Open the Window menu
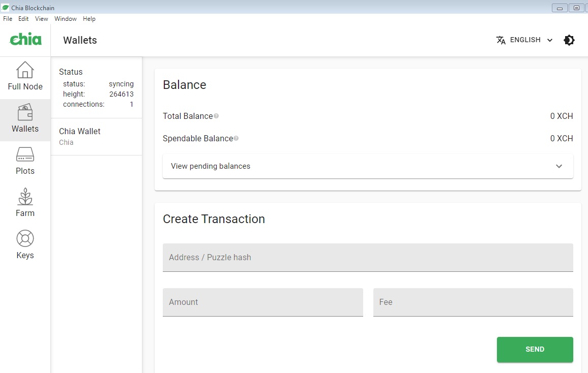Image resolution: width=588 pixels, height=373 pixels. (x=65, y=19)
